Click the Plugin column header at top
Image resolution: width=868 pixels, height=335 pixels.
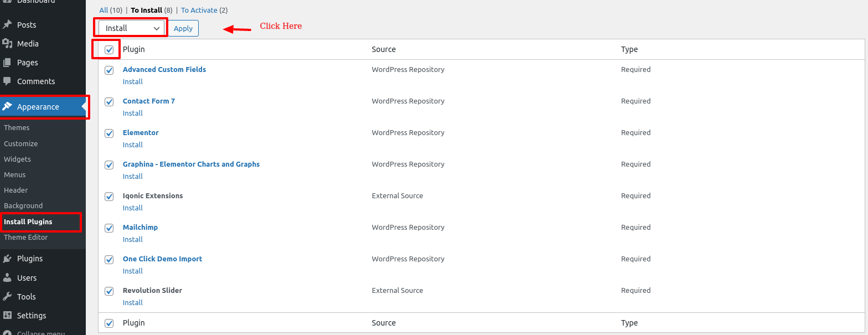[x=134, y=49]
